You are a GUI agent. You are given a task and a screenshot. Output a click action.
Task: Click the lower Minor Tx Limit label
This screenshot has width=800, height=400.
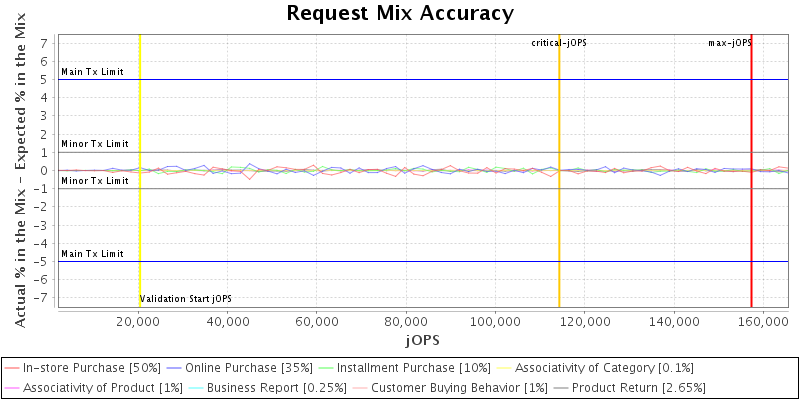pos(95,181)
